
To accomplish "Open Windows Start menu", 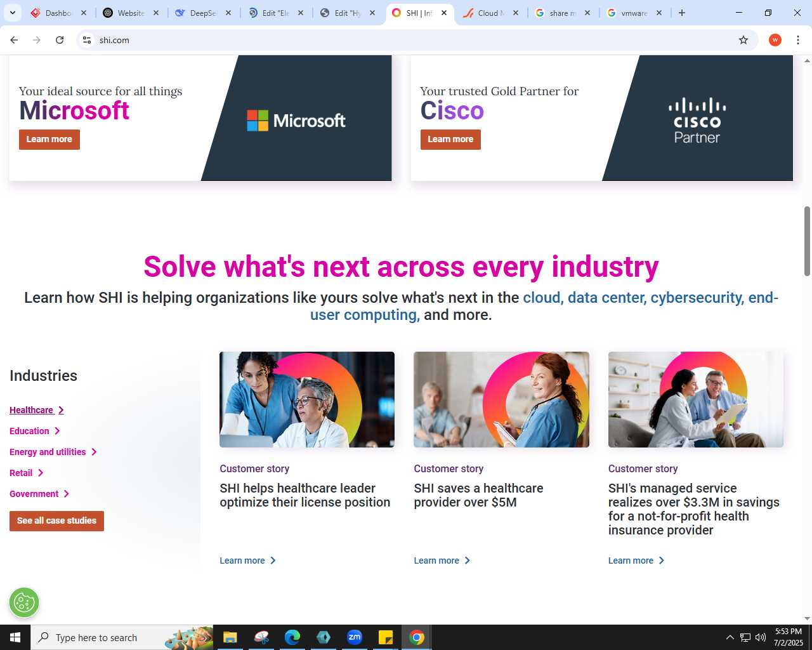I will tap(15, 637).
